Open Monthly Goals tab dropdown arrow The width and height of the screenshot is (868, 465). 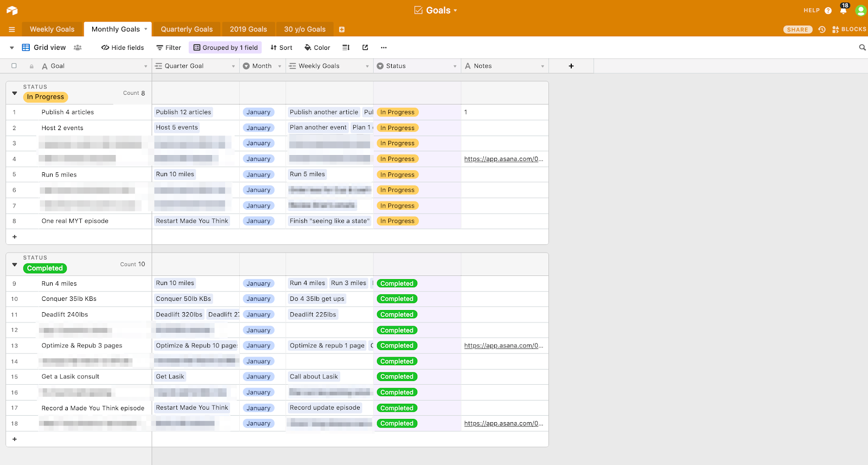(x=146, y=29)
